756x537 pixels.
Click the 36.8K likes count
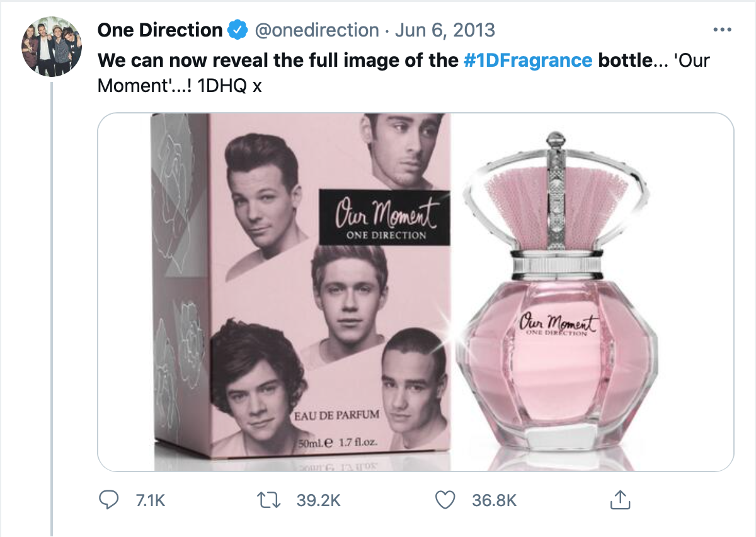(494, 501)
